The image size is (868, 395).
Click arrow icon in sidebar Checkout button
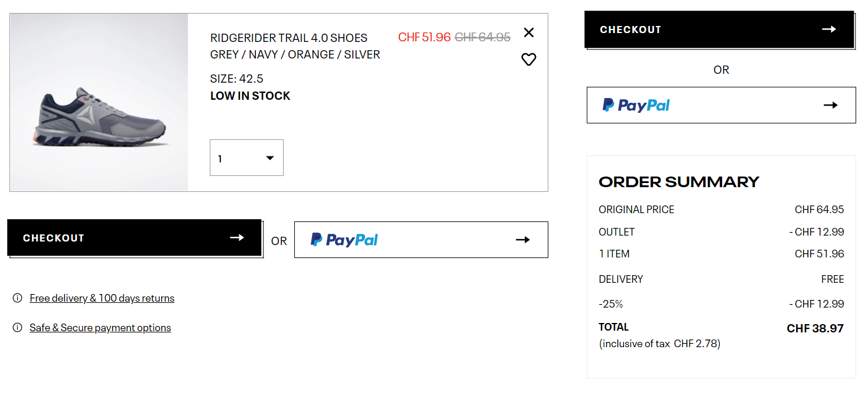pos(829,29)
